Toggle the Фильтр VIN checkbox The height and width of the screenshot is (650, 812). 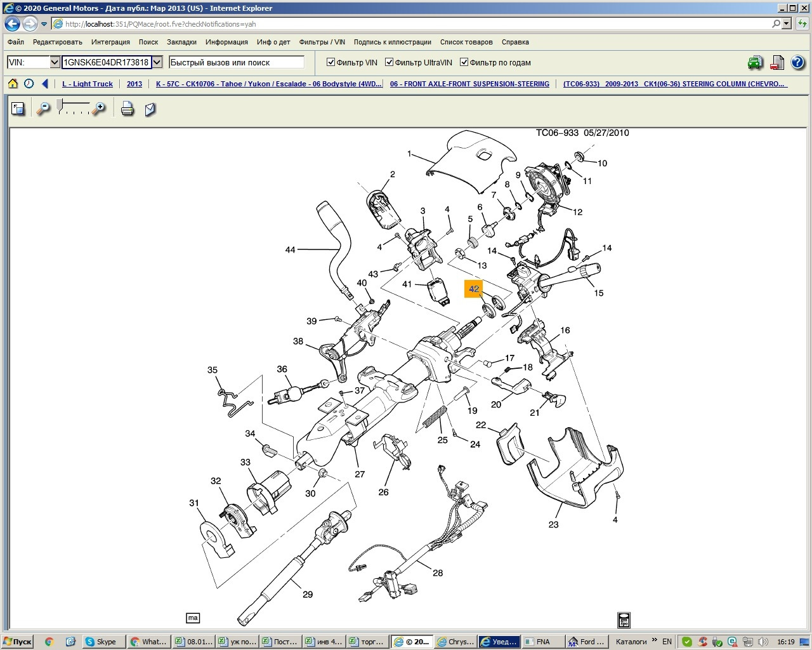tap(331, 62)
